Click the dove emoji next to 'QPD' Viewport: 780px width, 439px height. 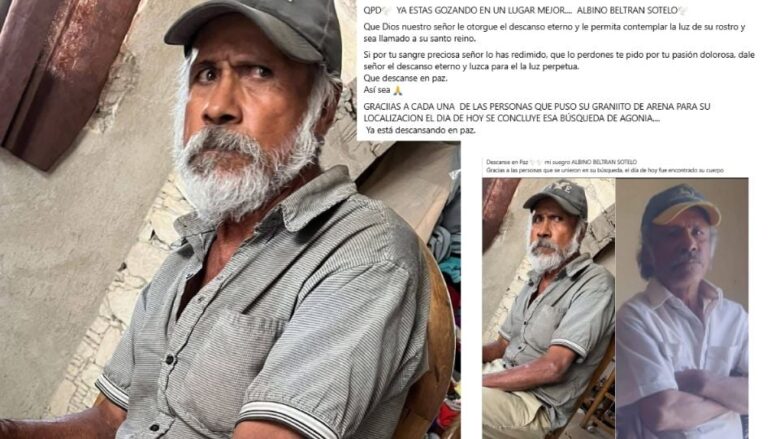pyautogui.click(x=388, y=10)
